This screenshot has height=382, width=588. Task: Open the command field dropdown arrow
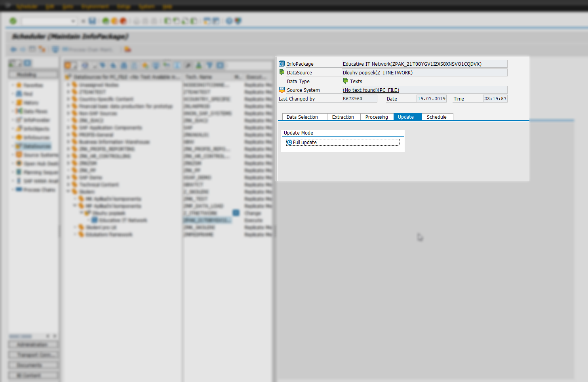pyautogui.click(x=73, y=21)
